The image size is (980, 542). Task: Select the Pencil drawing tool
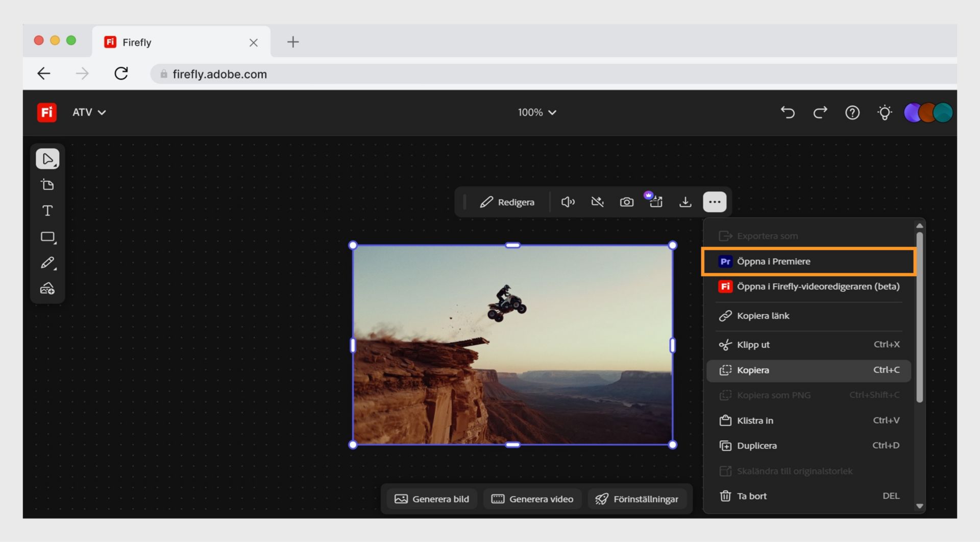(47, 263)
